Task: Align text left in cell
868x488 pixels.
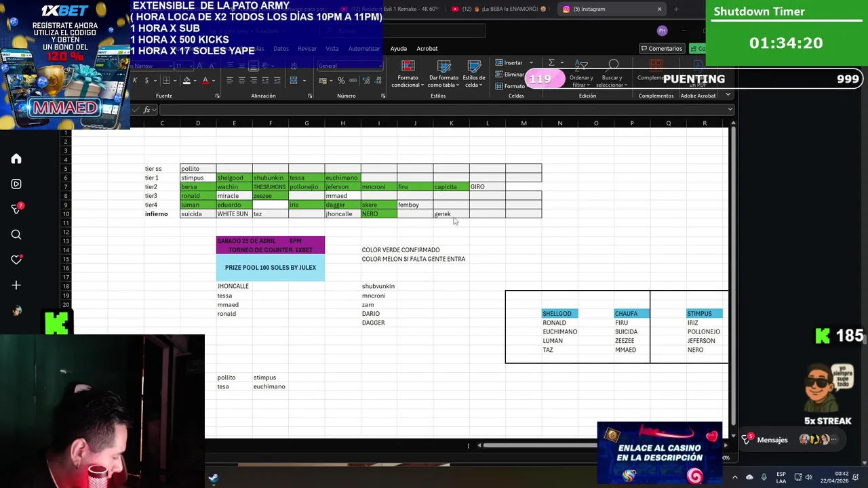Action: [x=230, y=81]
